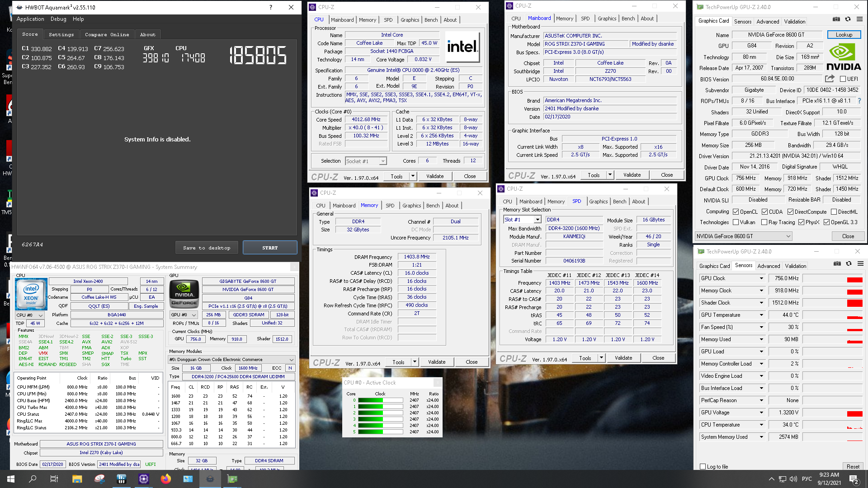Open the hamburger menu in the GPU-Z Graphics Card window
The image size is (868, 488).
point(859,19)
